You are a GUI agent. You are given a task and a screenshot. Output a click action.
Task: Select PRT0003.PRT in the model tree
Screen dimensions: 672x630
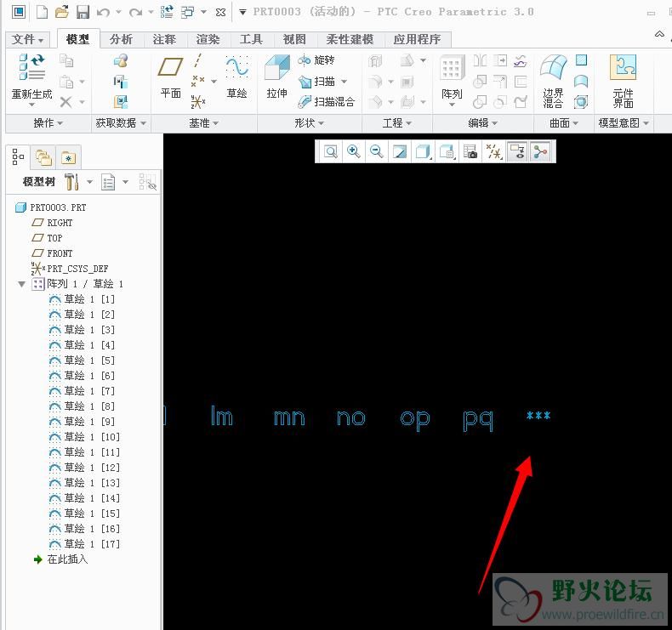(x=50, y=207)
